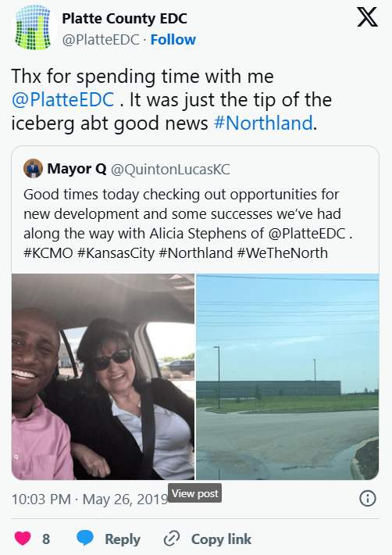Click Mayor Q's small profile picture
Viewport: 392px width, 555px height.
(x=34, y=169)
